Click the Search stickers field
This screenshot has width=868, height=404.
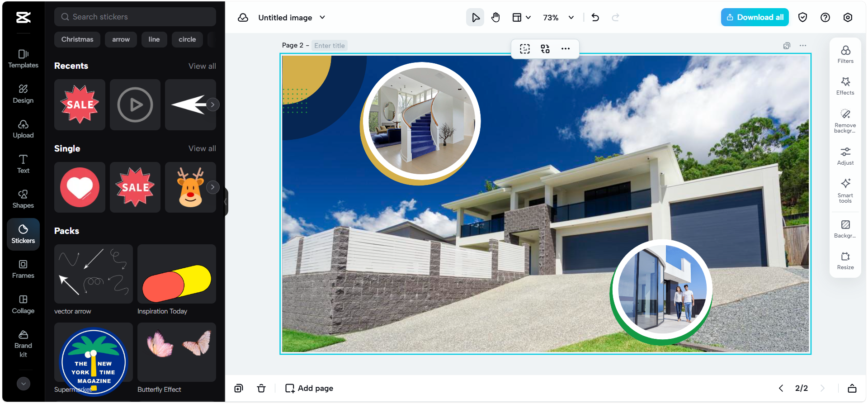pos(135,17)
